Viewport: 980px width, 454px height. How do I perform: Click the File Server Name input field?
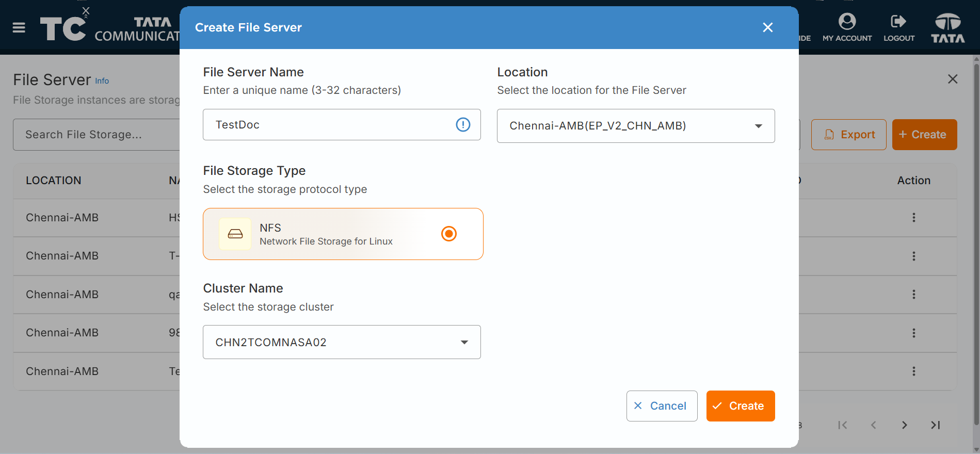point(342,124)
